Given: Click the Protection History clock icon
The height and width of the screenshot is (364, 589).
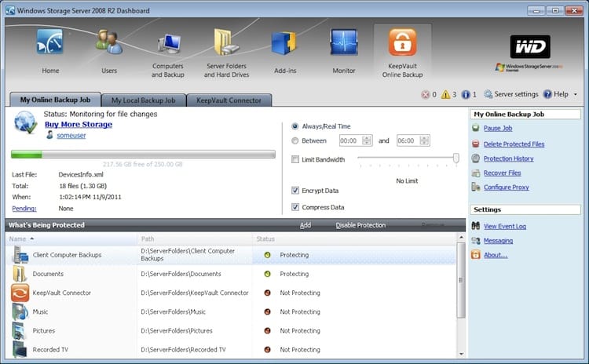Looking at the screenshot, I should (x=476, y=158).
